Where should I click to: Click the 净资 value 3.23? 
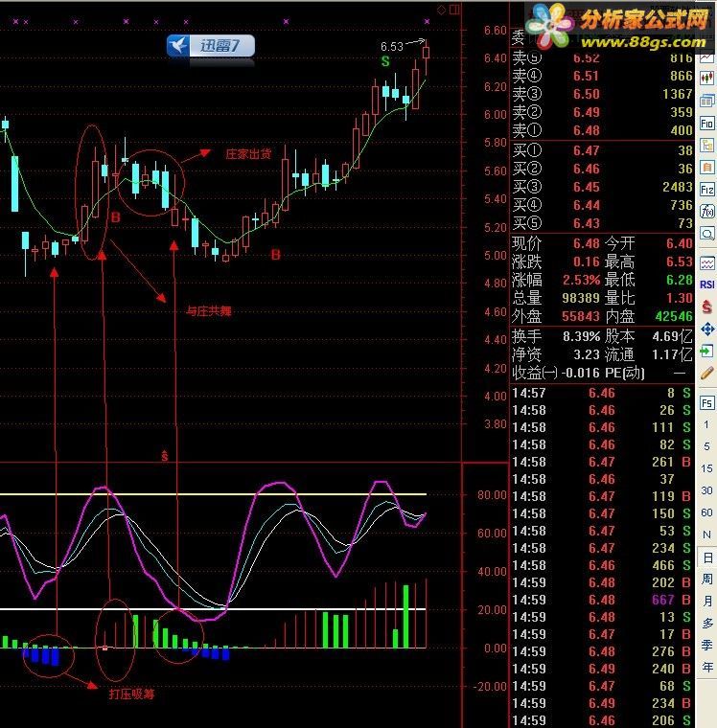point(587,354)
